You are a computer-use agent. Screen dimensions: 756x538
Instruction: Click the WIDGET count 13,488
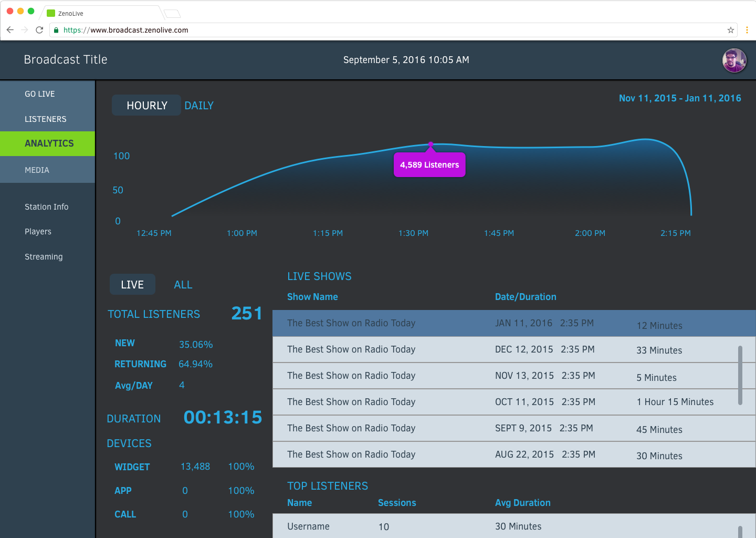(195, 467)
